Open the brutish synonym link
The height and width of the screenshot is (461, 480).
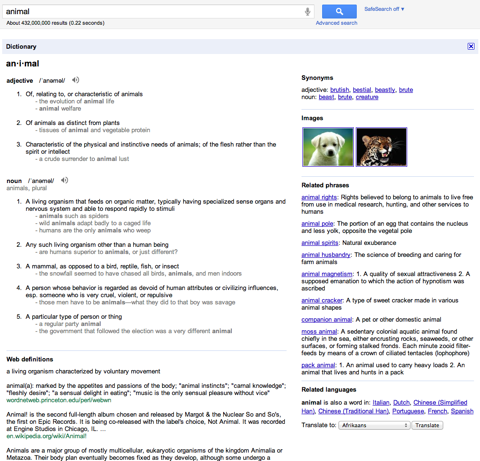339,90
